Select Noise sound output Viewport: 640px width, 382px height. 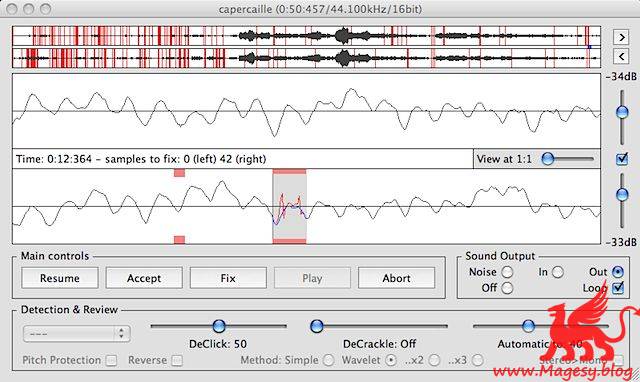[x=507, y=272]
